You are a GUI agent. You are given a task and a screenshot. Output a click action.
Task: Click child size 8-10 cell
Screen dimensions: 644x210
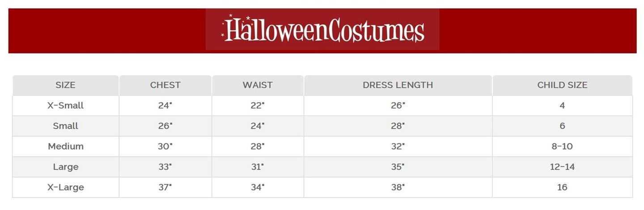tap(562, 146)
